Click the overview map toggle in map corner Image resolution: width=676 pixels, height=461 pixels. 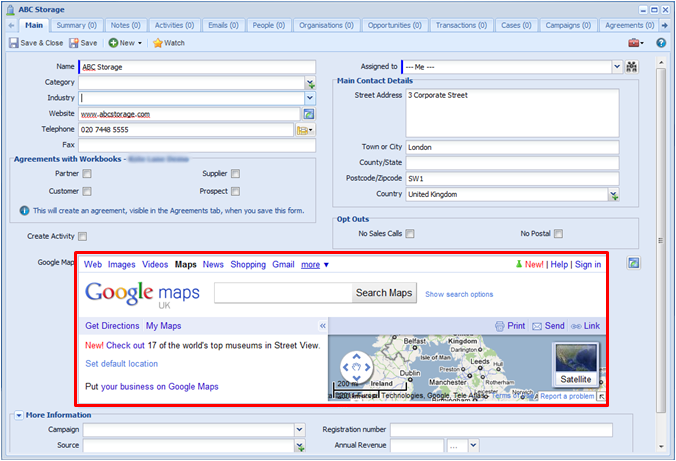point(601,396)
